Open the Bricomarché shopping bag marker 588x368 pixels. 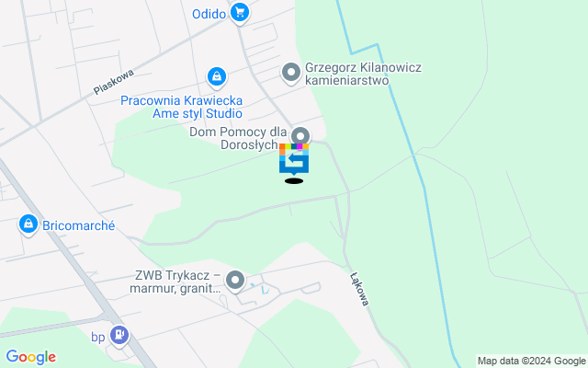click(x=28, y=224)
